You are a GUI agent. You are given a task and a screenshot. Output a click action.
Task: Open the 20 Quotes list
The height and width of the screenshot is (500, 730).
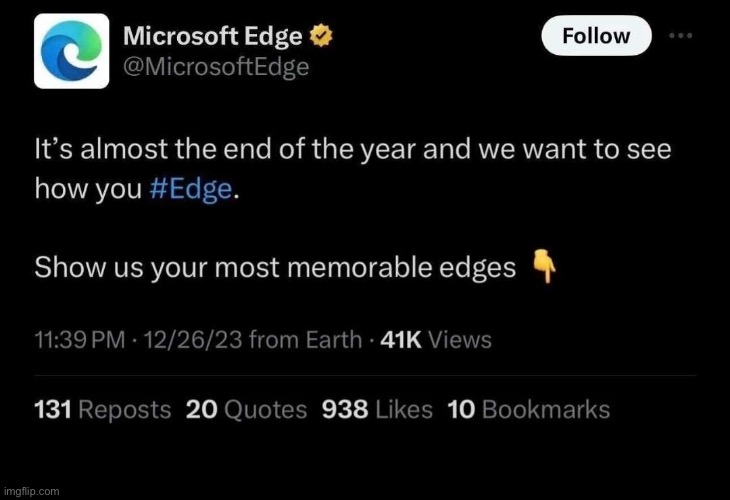[246, 410]
